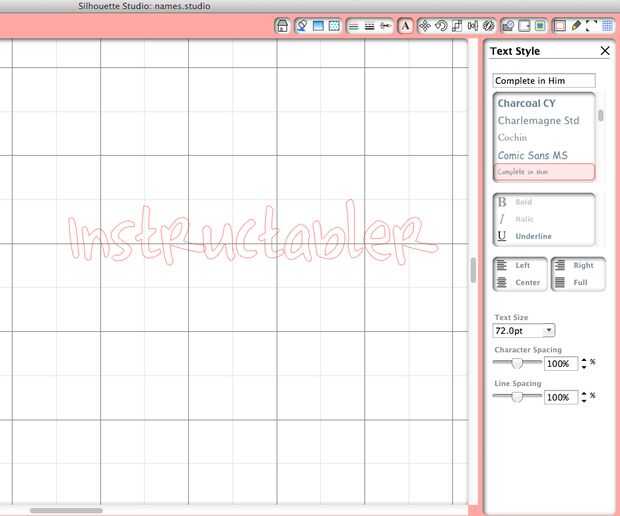Image resolution: width=620 pixels, height=516 pixels.
Task: Open the Fill Color tool
Action: coord(302,26)
